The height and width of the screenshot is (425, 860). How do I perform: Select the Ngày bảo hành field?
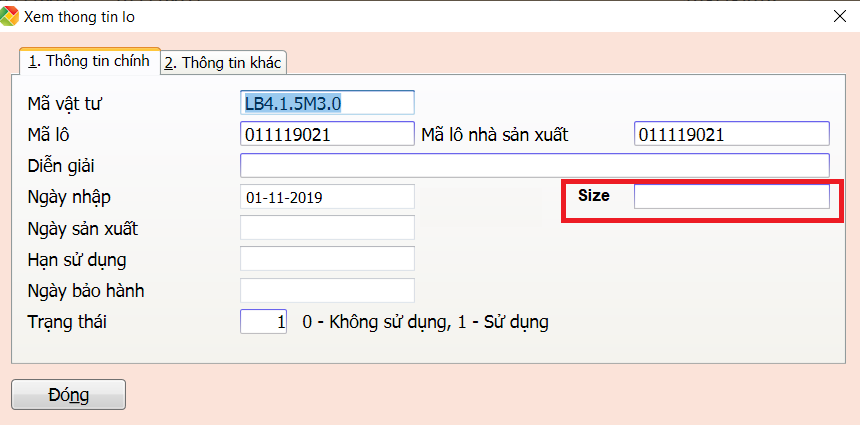click(327, 291)
